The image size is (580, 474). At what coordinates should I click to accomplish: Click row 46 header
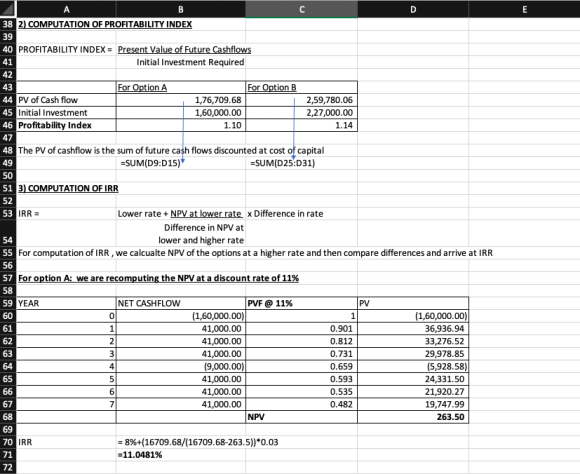[8, 125]
